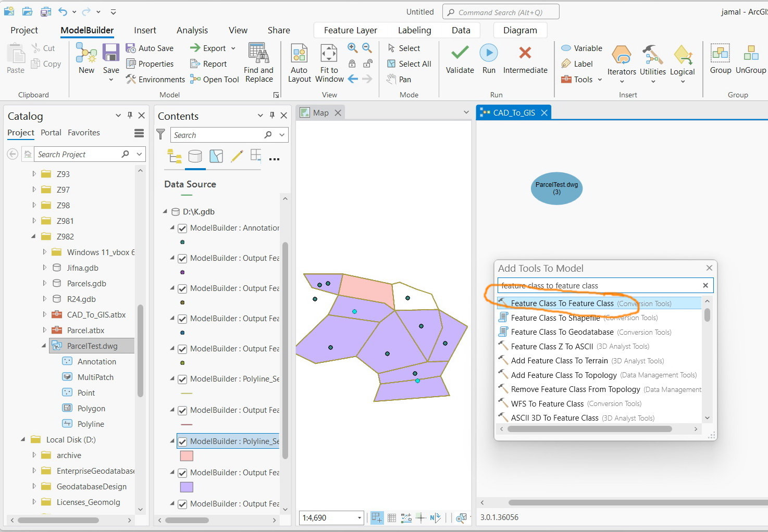Open the Analysis menu tab

192,30
